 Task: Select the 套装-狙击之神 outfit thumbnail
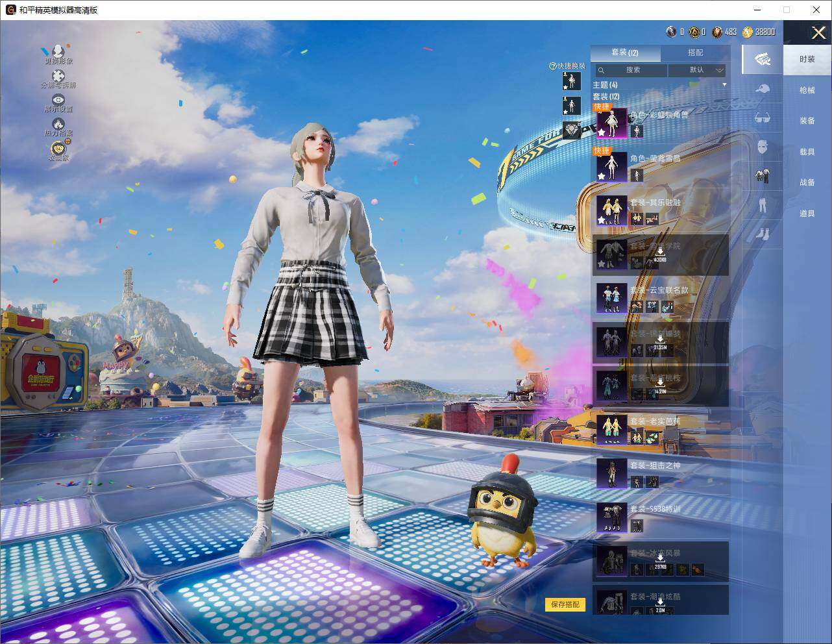click(x=611, y=474)
